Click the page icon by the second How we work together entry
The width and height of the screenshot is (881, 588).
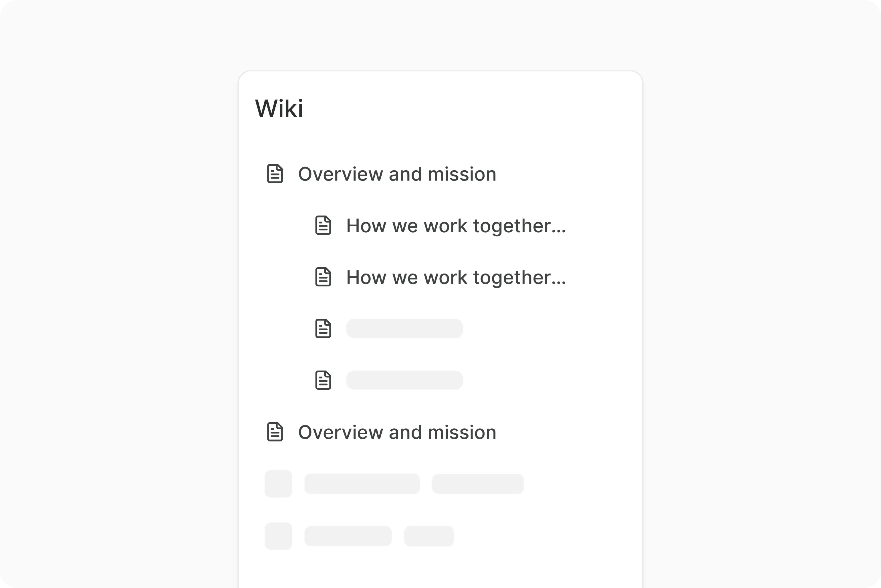(323, 277)
